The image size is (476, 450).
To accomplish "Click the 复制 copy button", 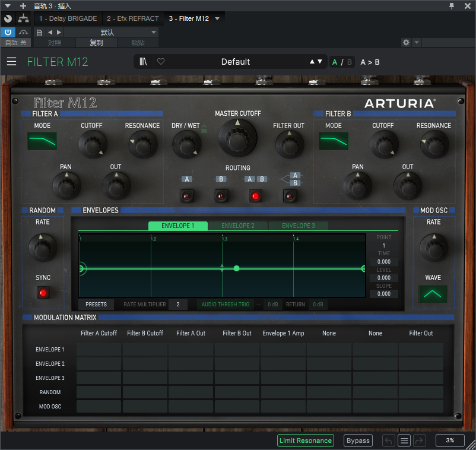I will click(96, 43).
